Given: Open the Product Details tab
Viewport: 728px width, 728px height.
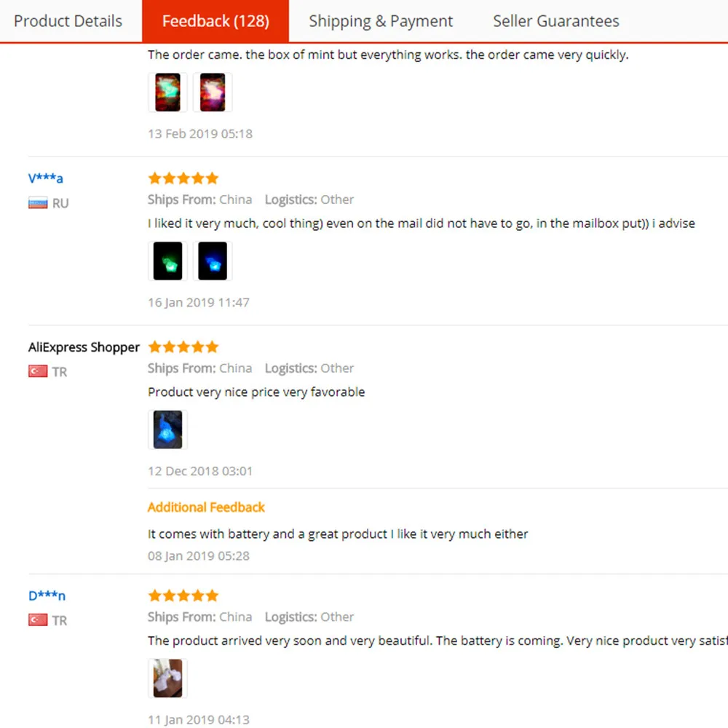Looking at the screenshot, I should pos(68,21).
